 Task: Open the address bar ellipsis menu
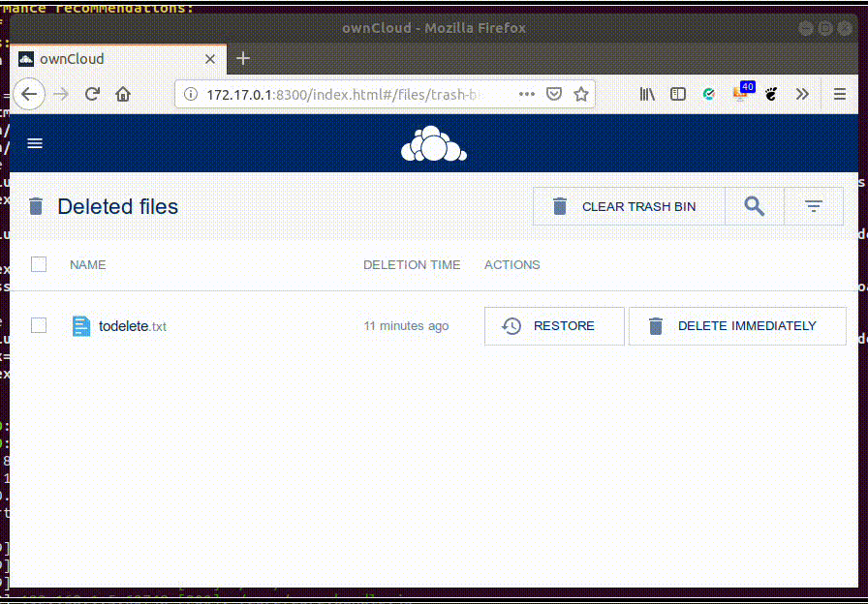pos(526,94)
